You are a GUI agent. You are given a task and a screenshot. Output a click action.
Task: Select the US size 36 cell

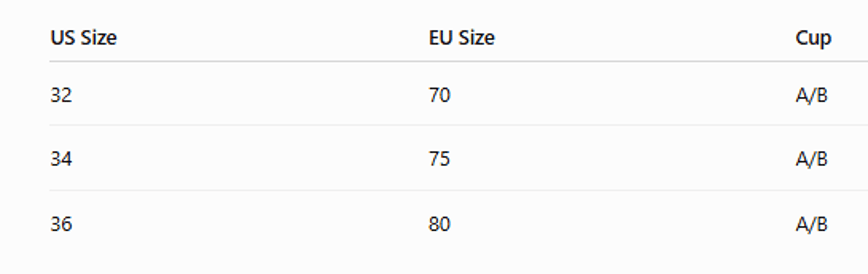pyautogui.click(x=61, y=224)
